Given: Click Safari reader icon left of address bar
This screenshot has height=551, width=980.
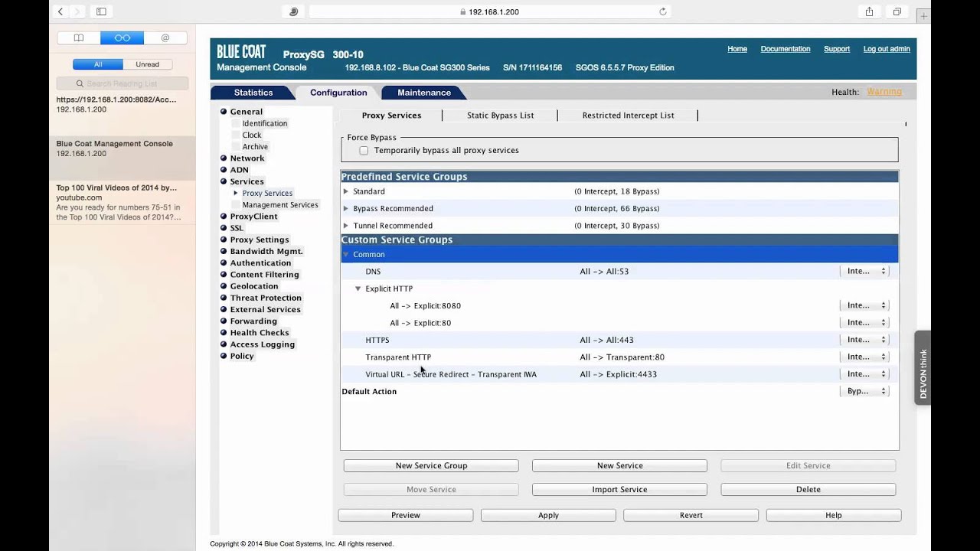Looking at the screenshot, I should click(x=293, y=11).
